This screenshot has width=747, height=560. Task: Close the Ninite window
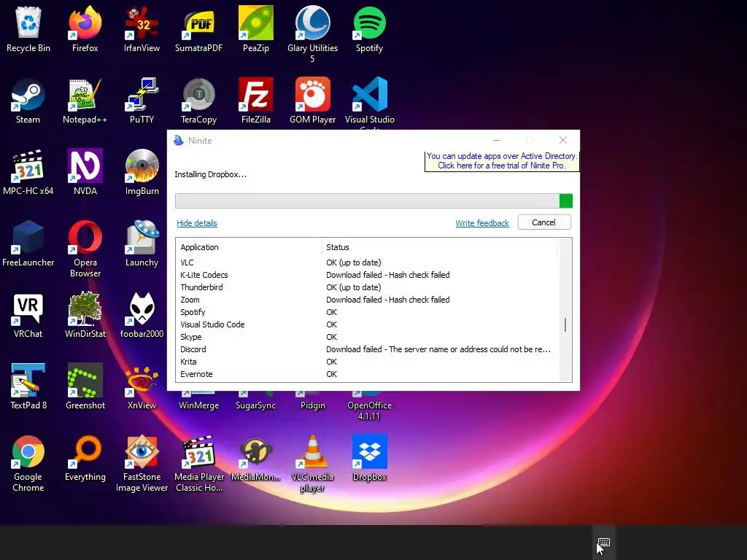pyautogui.click(x=563, y=140)
